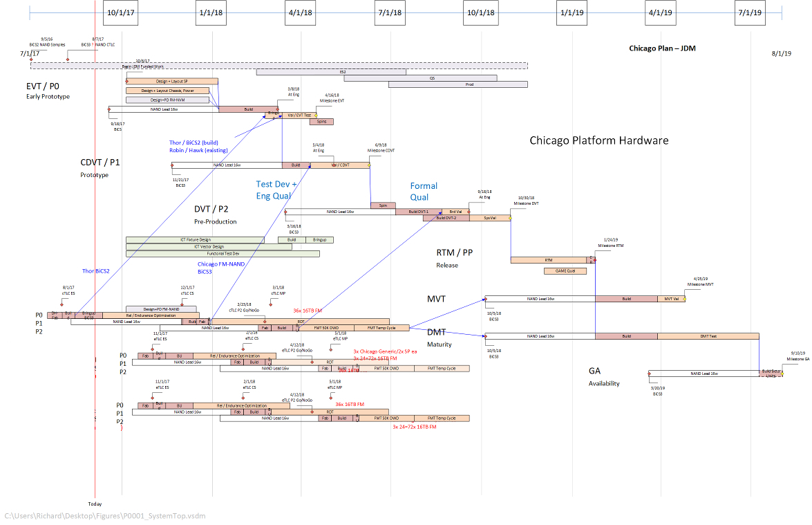The height and width of the screenshot is (525, 812).
Task: Select the "QS" bar
Action: 420,78
